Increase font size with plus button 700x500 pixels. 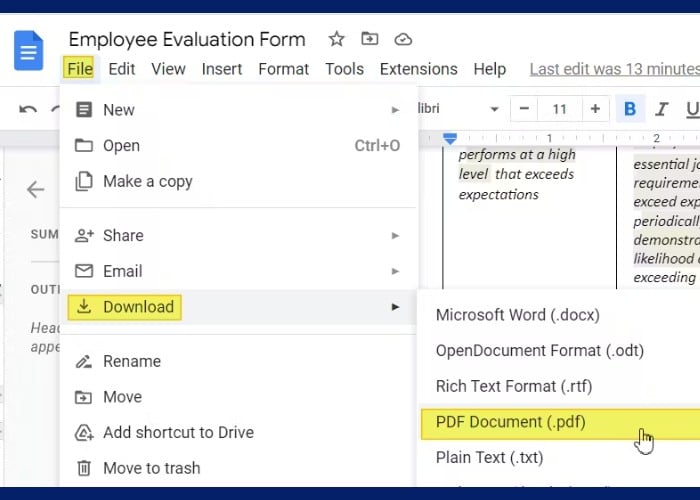(595, 108)
